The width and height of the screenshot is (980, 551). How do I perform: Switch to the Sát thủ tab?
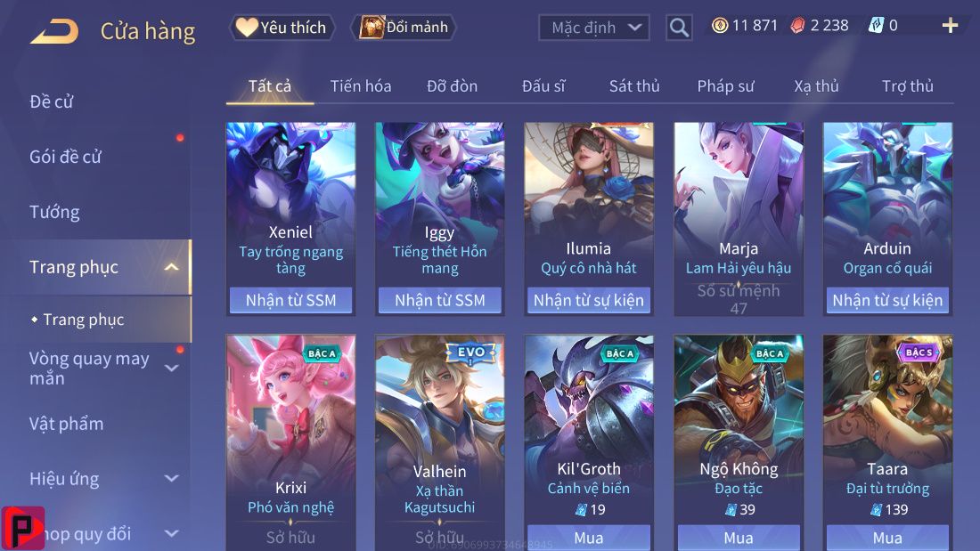(634, 86)
